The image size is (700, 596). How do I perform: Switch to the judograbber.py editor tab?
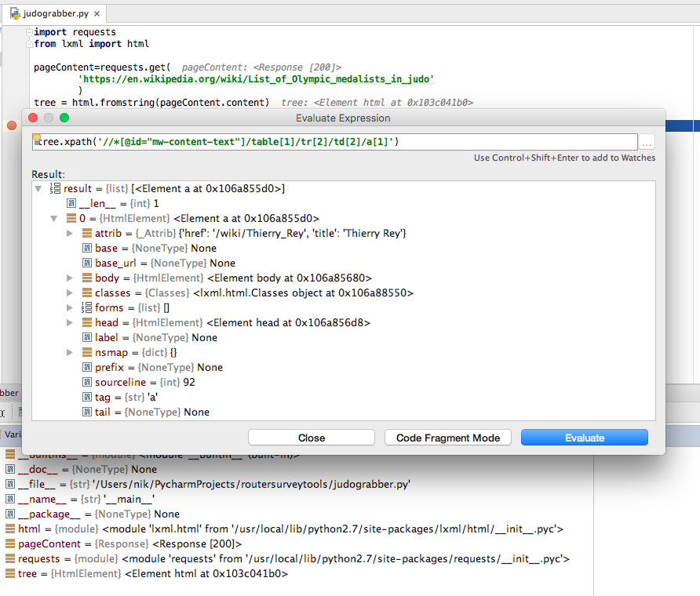[55, 13]
